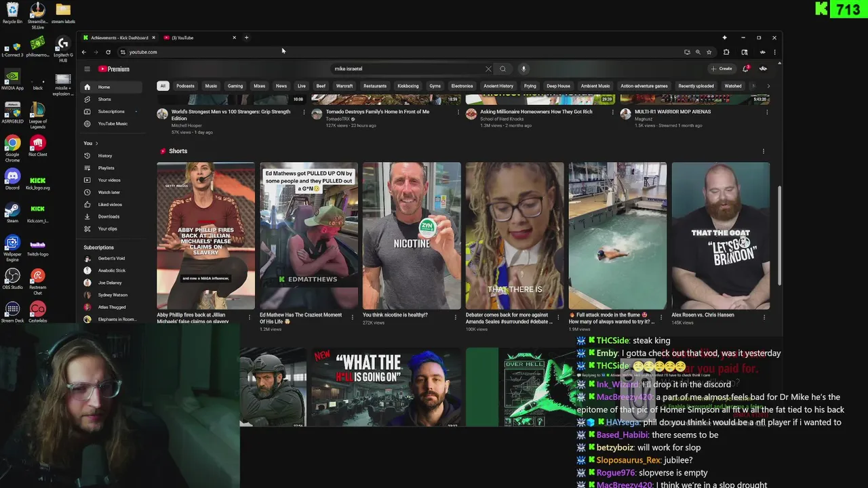Open Watch later in sidebar
Image resolution: width=868 pixels, height=488 pixels.
pos(111,192)
